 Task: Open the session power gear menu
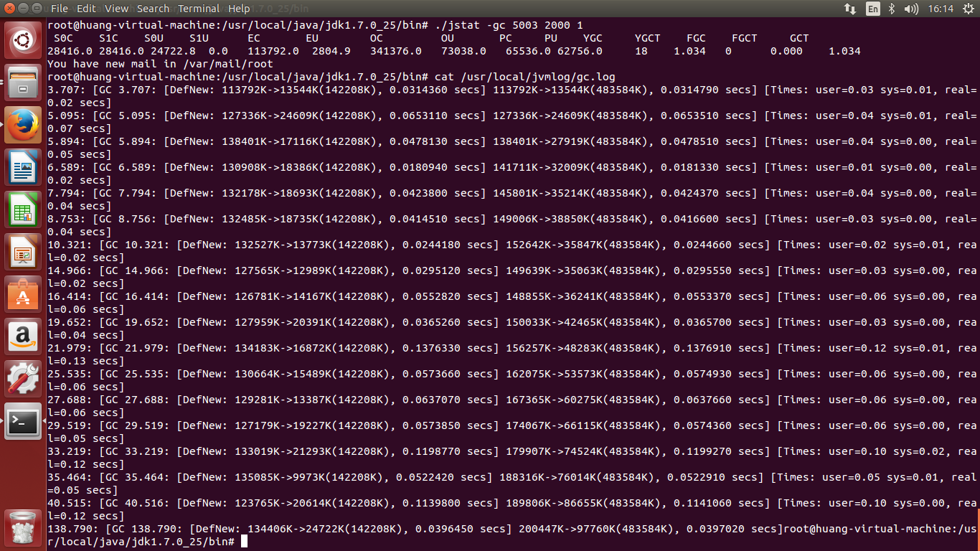[967, 9]
